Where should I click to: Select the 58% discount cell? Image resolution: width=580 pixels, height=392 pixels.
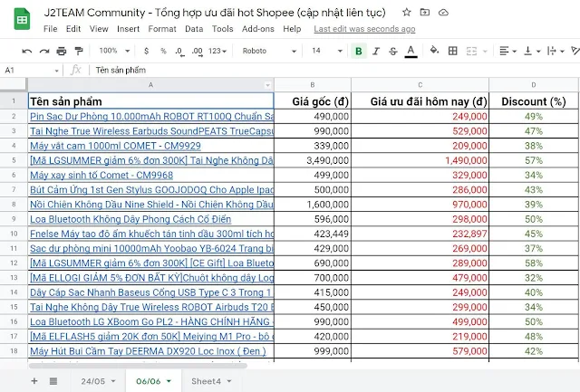534,263
